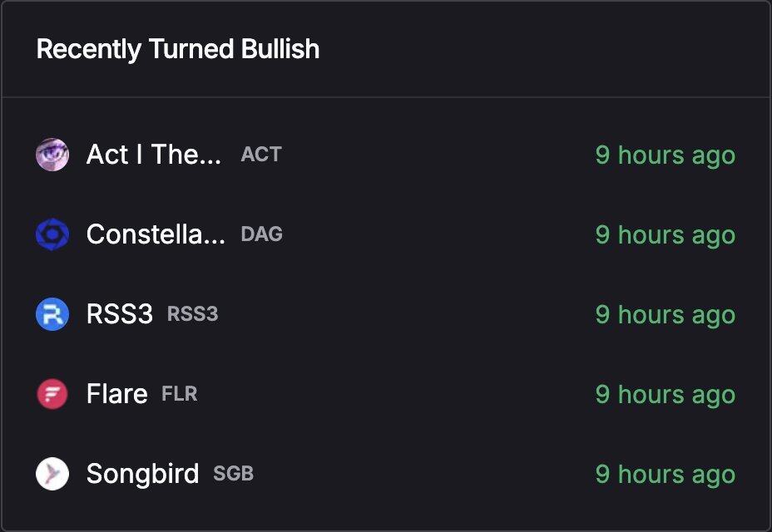772x532 pixels.
Task: Click the SGB ticker symbol
Action: (234, 474)
